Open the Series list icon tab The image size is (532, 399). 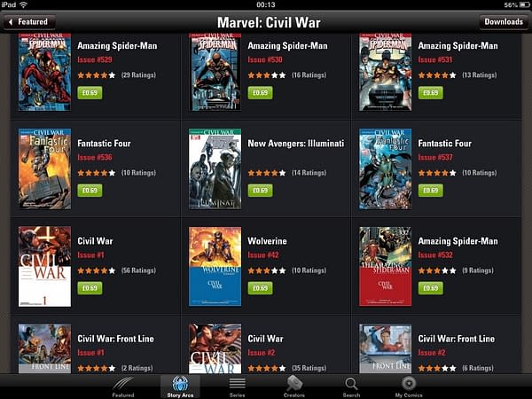(237, 387)
